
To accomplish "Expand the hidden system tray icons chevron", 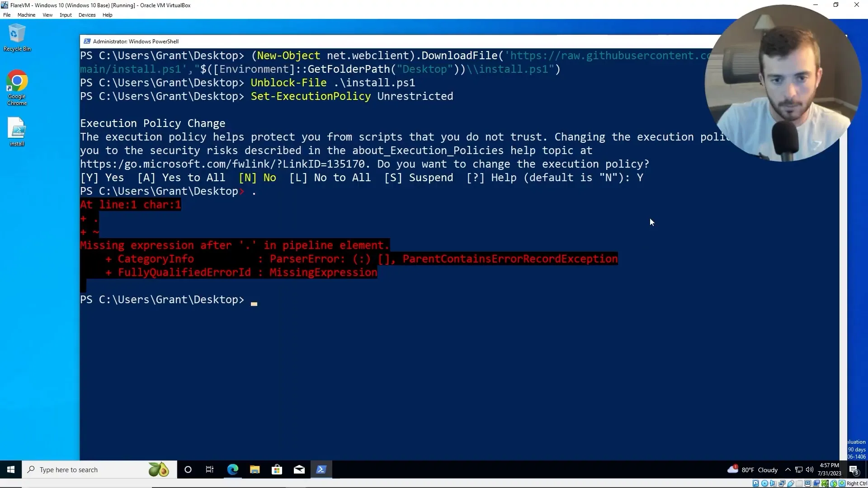I will [788, 469].
